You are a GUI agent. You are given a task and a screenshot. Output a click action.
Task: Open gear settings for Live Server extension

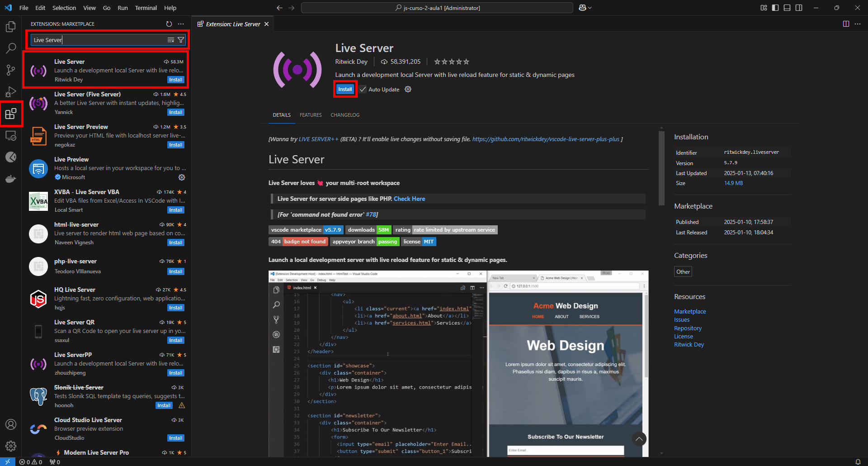408,89
